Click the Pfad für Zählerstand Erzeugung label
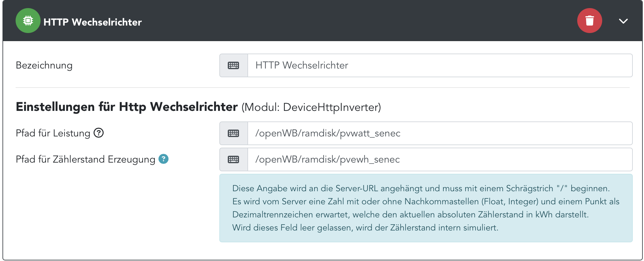This screenshot has width=644, height=261. [x=85, y=159]
